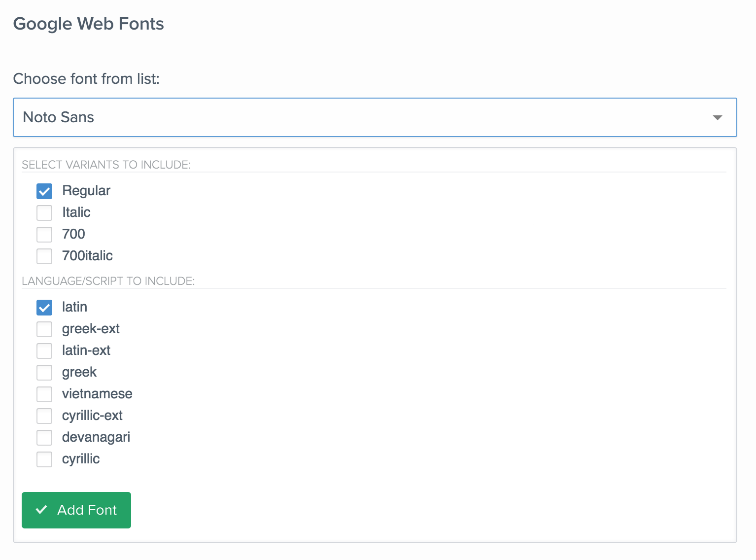This screenshot has height=560, width=756.
Task: Enable the vietnamese script checkbox
Action: [44, 394]
